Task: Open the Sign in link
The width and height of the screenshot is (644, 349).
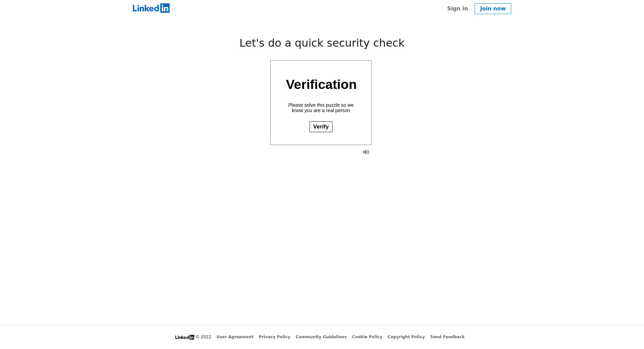Action: click(x=457, y=9)
